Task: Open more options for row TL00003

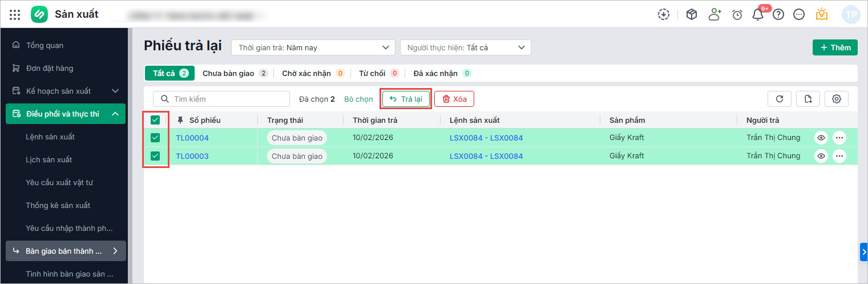Action: tap(839, 156)
